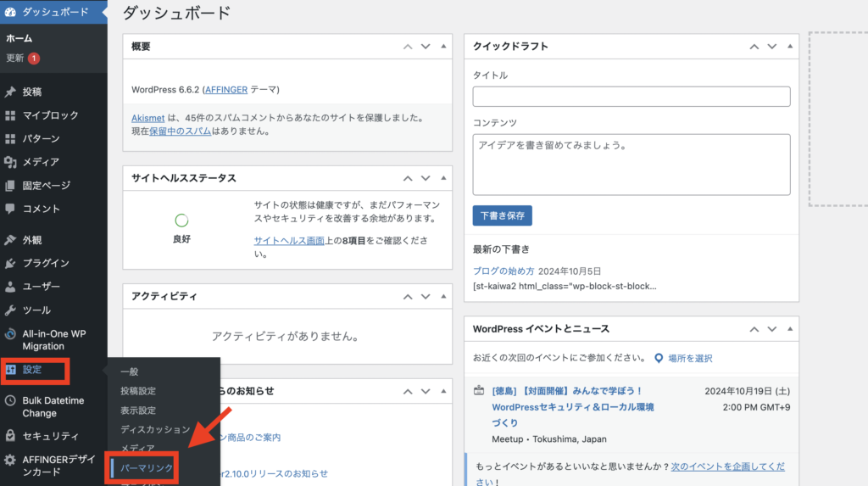Click the Dashboard gauge icon in sidebar

click(x=10, y=12)
